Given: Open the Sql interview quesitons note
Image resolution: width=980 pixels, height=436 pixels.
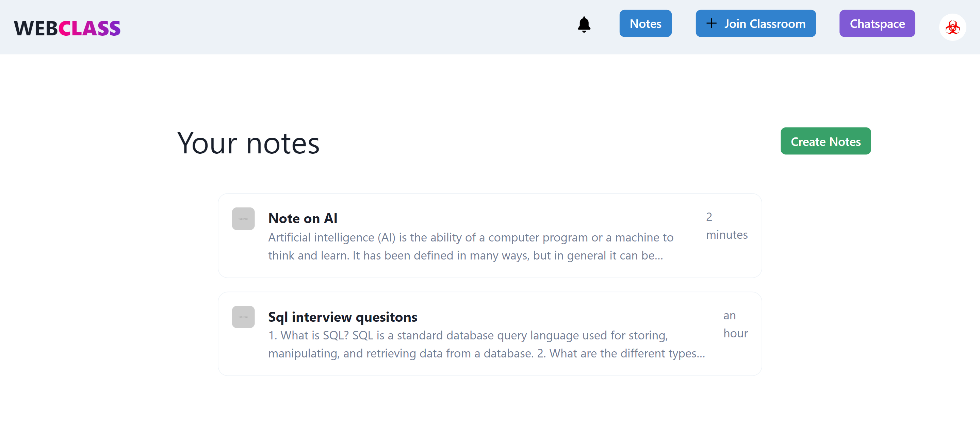Looking at the screenshot, I should pyautogui.click(x=342, y=317).
